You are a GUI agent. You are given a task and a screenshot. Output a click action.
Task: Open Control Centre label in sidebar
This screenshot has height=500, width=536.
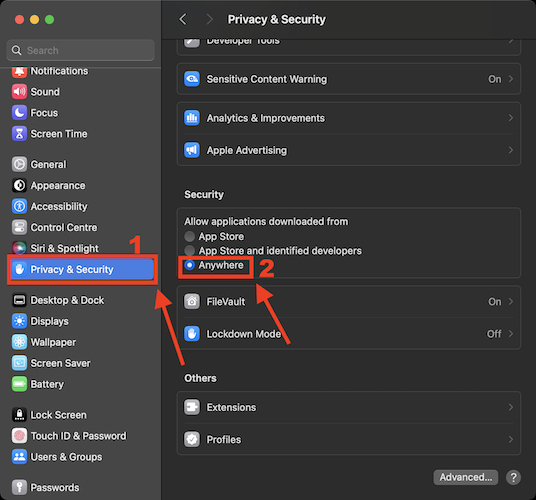[64, 227]
